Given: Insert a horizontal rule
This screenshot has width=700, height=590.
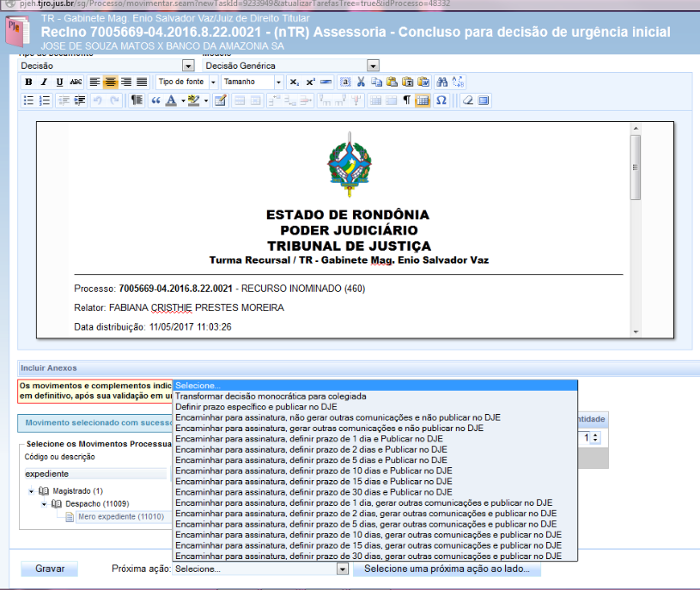Looking at the screenshot, I should point(326,82).
